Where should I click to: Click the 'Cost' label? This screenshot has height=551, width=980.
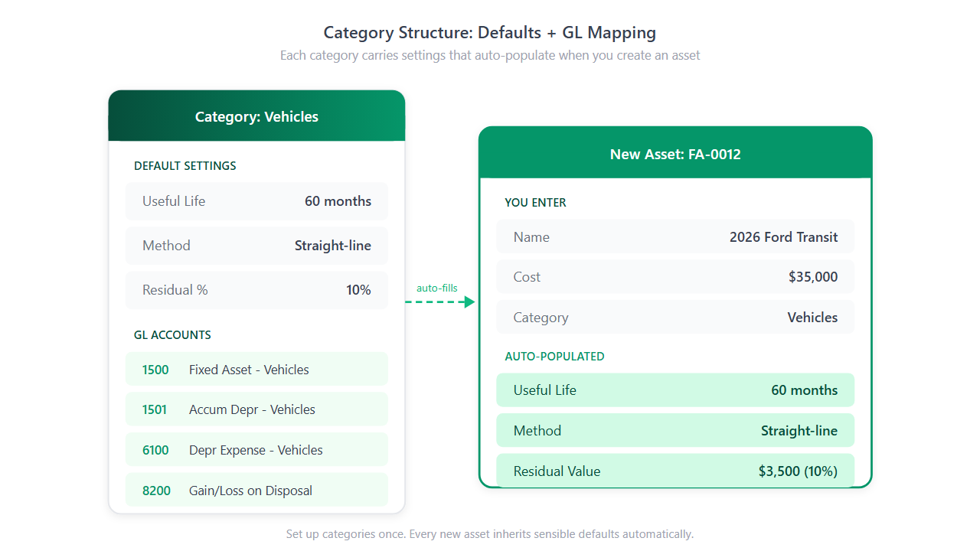tap(527, 277)
